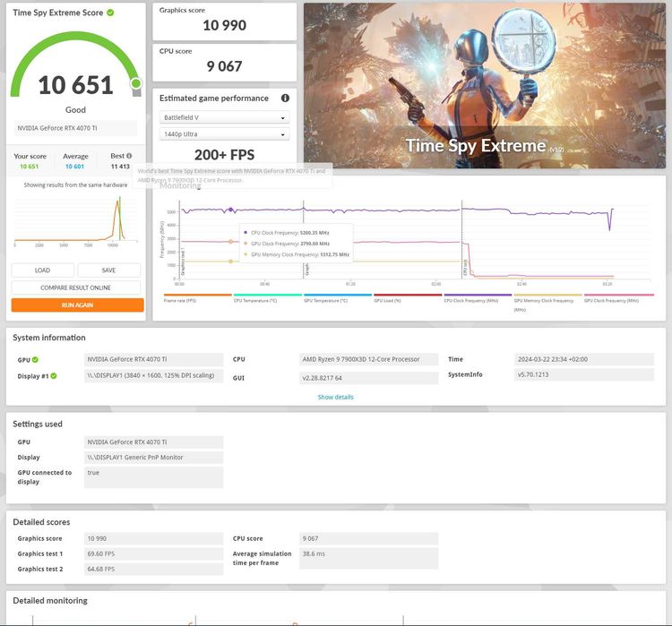This screenshot has height=626, width=672.
Task: Click the Your score value 10 651
Action: (x=30, y=167)
